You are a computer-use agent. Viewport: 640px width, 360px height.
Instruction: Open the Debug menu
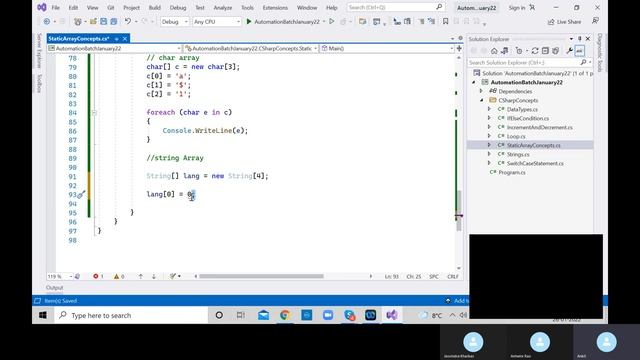pyautogui.click(x=178, y=8)
